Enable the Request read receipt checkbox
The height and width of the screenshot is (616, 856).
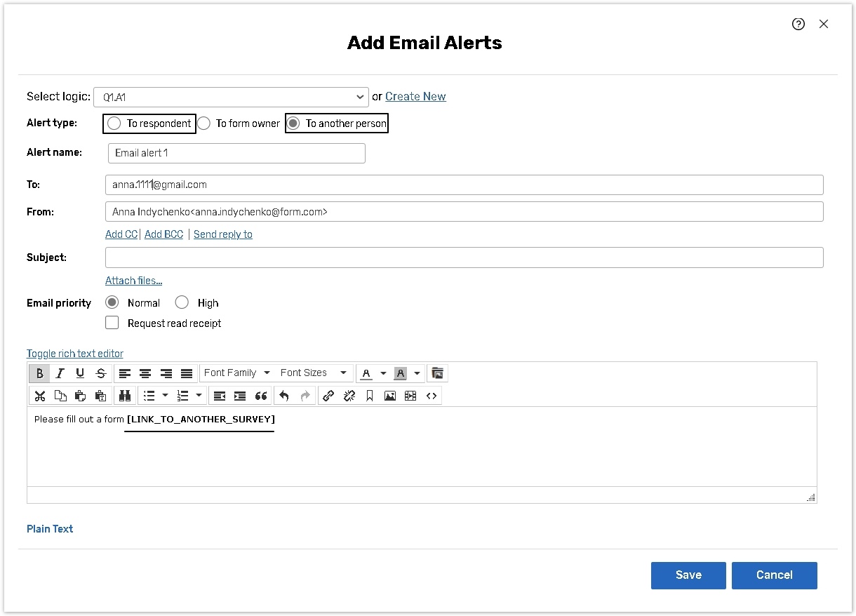pos(112,323)
